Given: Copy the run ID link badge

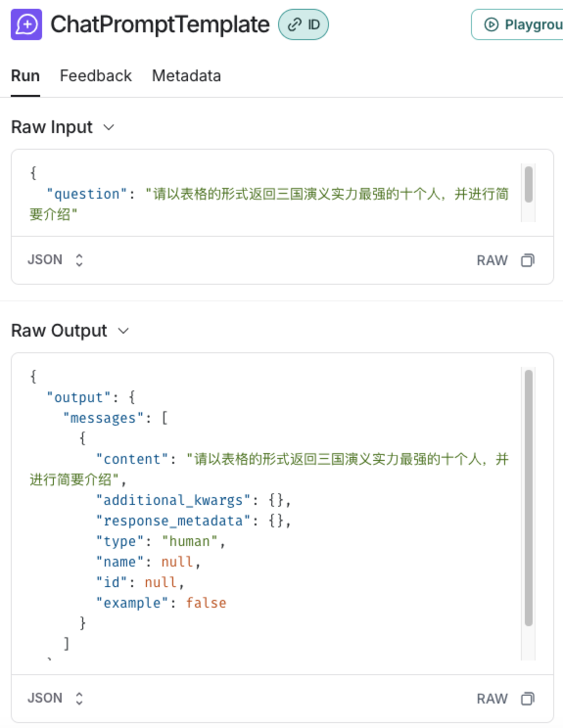Looking at the screenshot, I should click(x=304, y=24).
